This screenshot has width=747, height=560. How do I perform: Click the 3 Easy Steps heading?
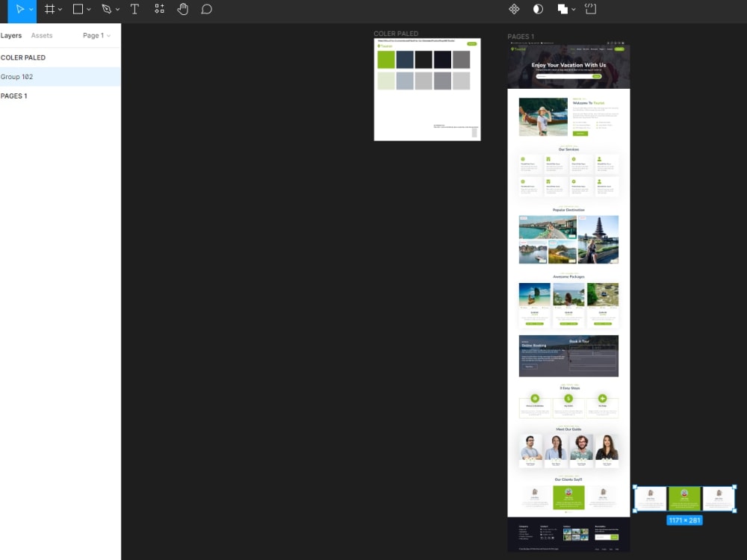pos(569,388)
